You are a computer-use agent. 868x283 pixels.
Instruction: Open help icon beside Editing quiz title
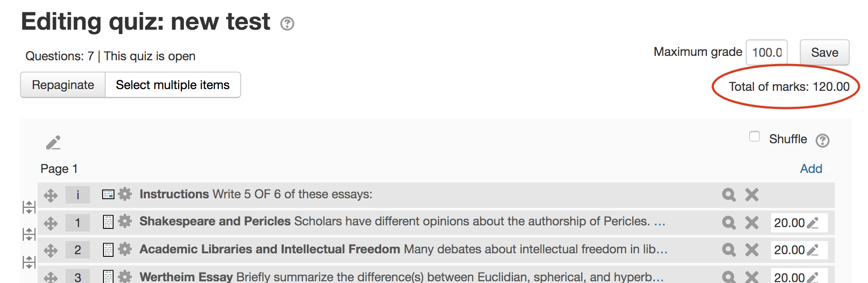287,23
